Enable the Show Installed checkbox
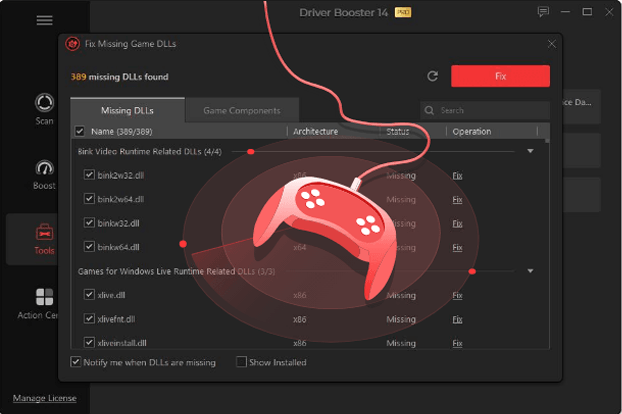The height and width of the screenshot is (414, 622). click(241, 362)
